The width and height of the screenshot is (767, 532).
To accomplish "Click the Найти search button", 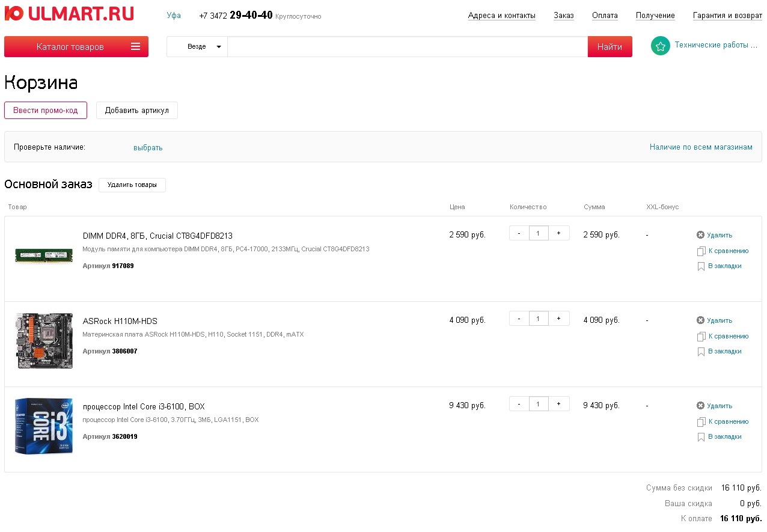I will (610, 47).
